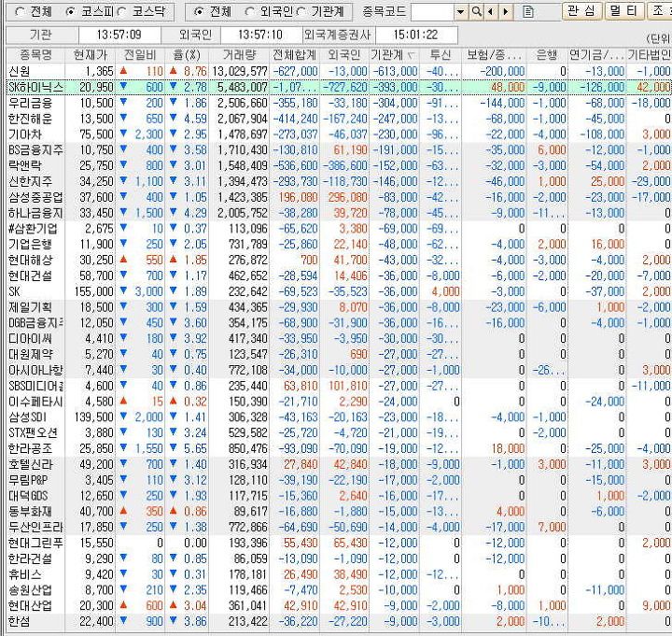
Task: Select the 기아차 stock row
Action: (x=339, y=134)
